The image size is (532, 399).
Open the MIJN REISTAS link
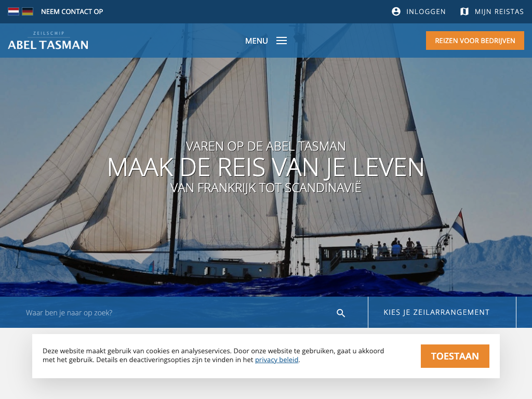click(499, 11)
